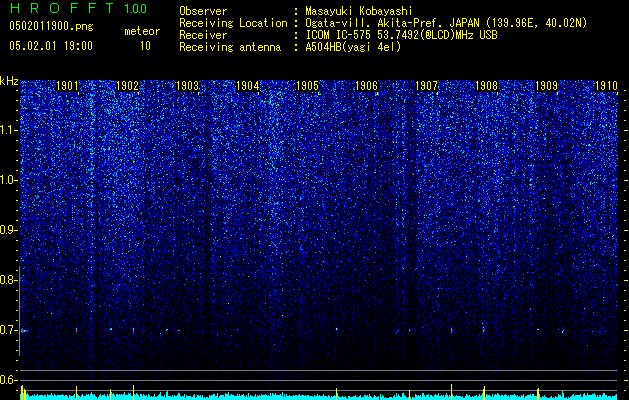Select the 1.0 kHz frequency label
The width and height of the screenshot is (629, 400).
[9, 180]
